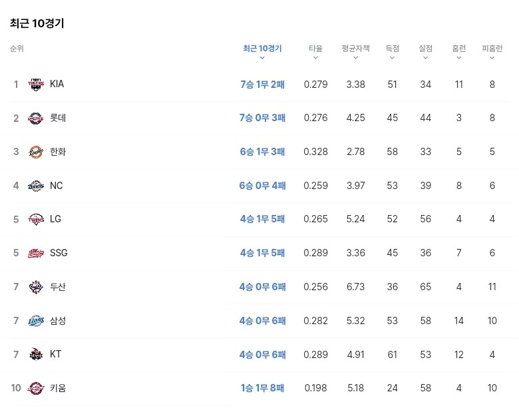Image resolution: width=519 pixels, height=420 pixels.
Task: Click the NC Dinos team logo
Action: [x=35, y=186]
